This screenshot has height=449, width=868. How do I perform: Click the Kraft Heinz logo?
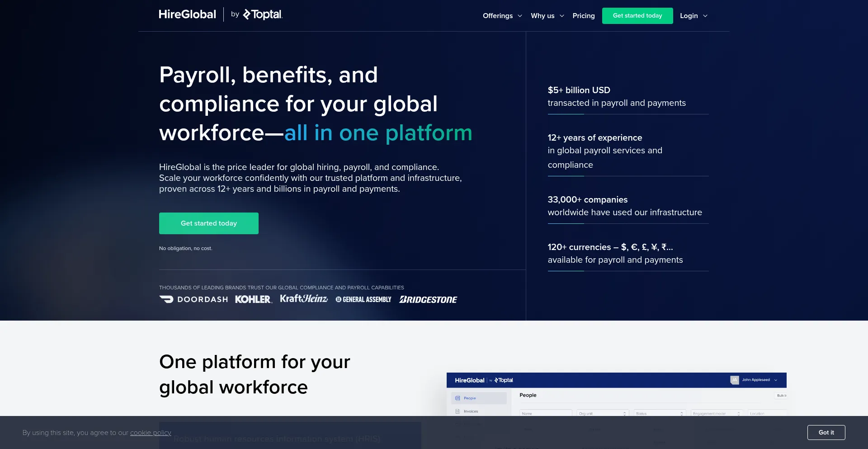(x=303, y=298)
